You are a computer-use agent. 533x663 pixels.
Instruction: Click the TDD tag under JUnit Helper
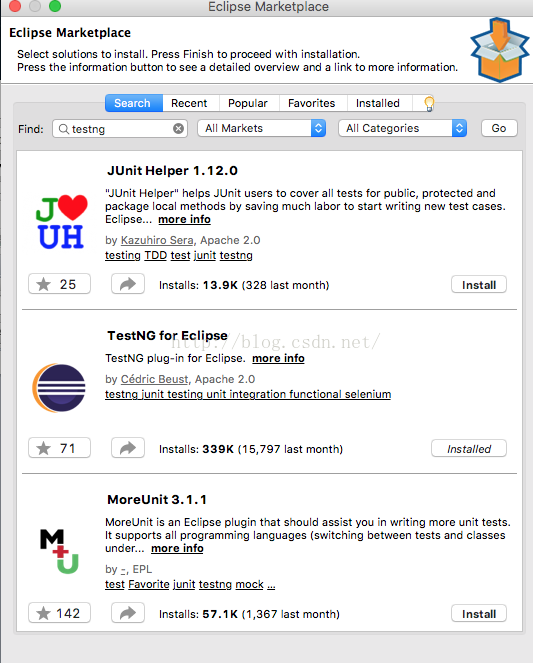click(x=156, y=255)
